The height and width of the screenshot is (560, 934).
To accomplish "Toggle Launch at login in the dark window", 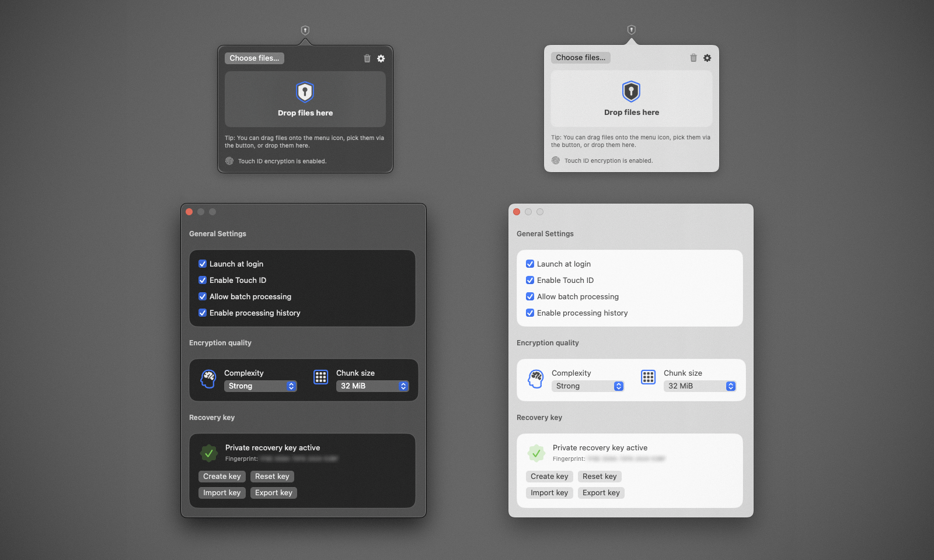I will 203,264.
